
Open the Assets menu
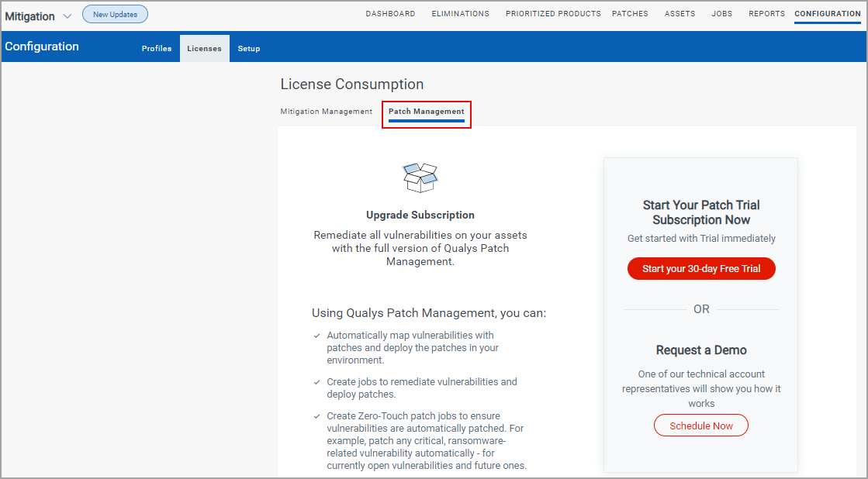pyautogui.click(x=680, y=14)
